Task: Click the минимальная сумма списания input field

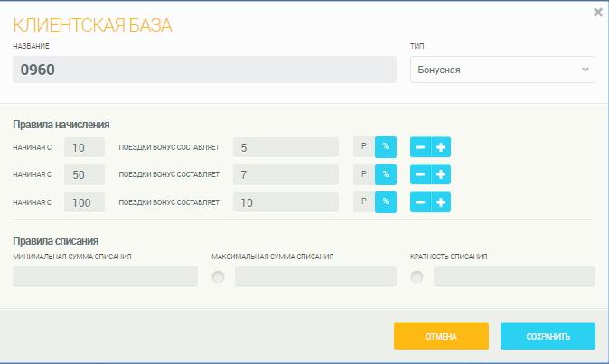Action: [105, 277]
